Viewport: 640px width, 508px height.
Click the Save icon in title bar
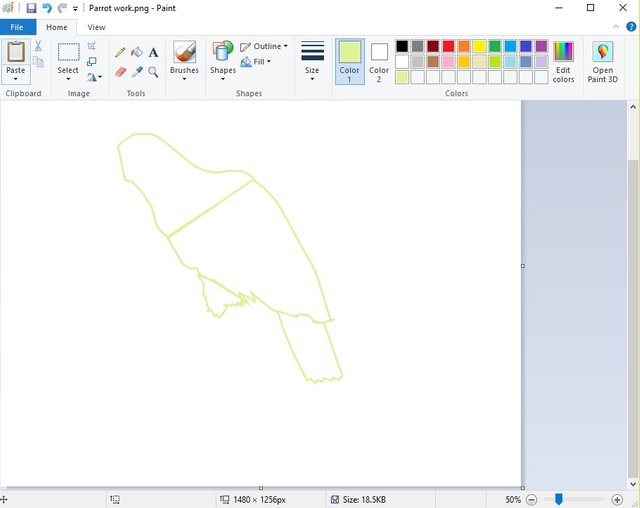click(31, 8)
